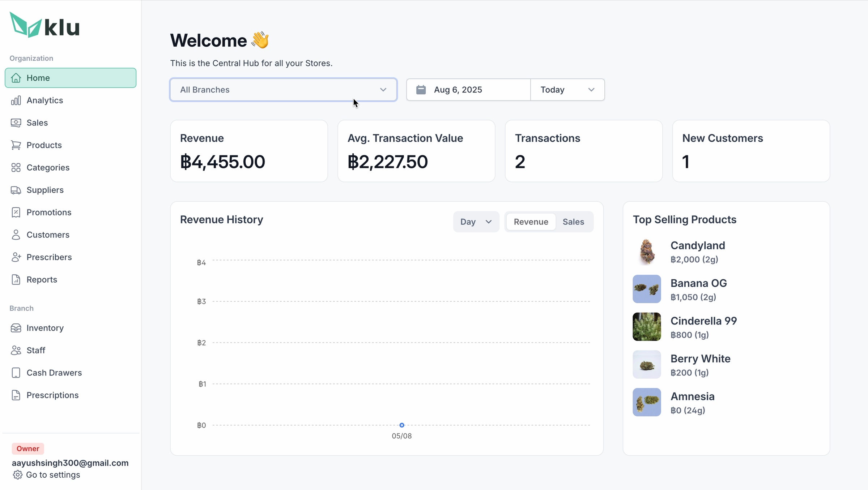Click the Reports document icon
This screenshot has height=490, width=868.
tap(16, 279)
